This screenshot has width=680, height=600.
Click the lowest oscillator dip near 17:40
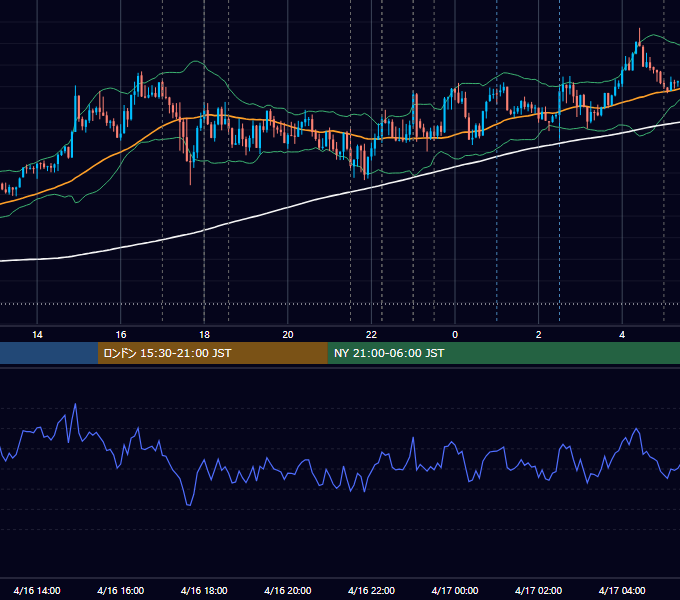point(189,504)
